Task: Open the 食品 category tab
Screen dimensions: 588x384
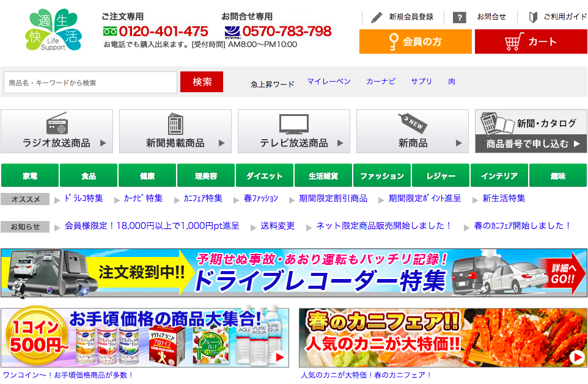Action: (89, 175)
